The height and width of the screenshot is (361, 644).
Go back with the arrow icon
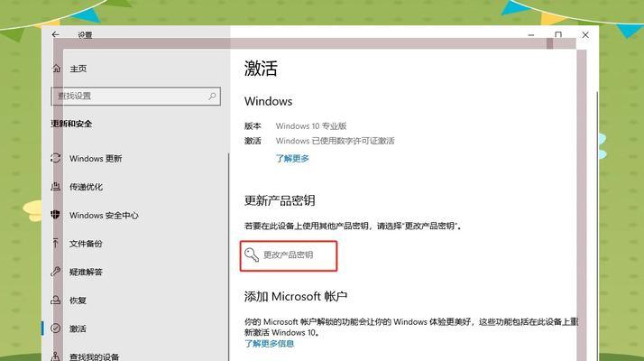coord(56,35)
